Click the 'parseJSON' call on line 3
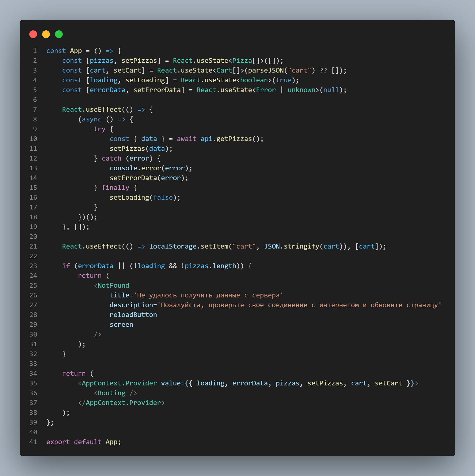Image resolution: width=475 pixels, height=476 pixels. click(x=266, y=70)
